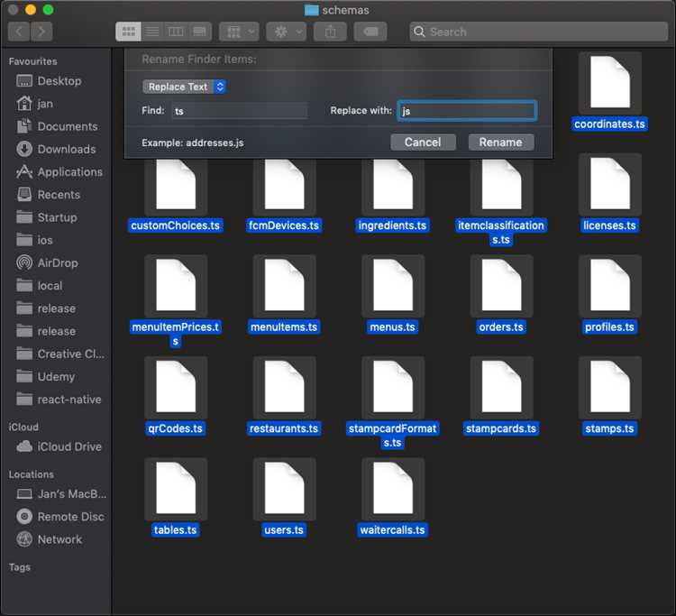
Task: Select the tables.ts file icon
Action: (176, 489)
